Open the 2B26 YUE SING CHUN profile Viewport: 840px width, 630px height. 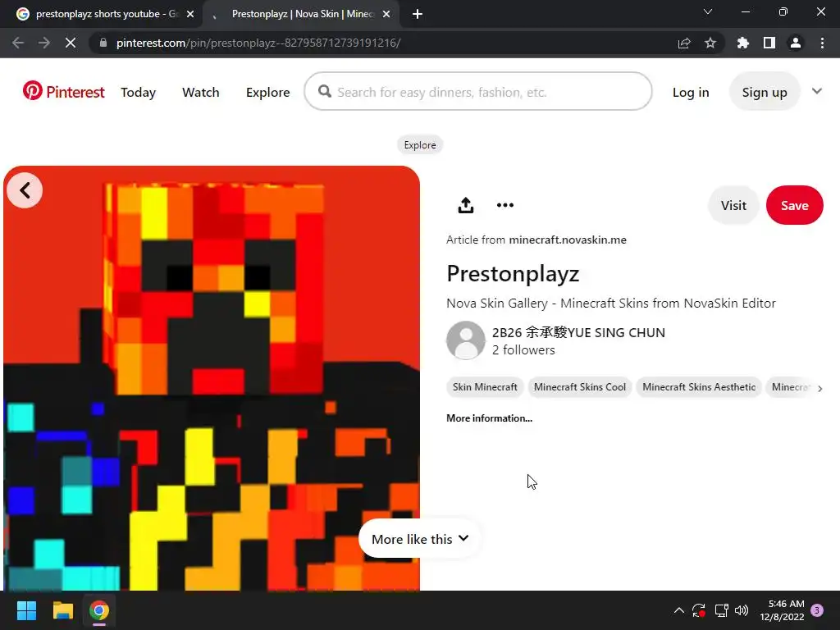coord(578,333)
